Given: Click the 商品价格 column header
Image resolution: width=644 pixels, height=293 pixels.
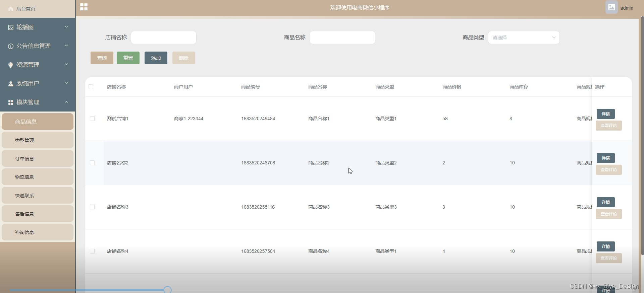Looking at the screenshot, I should (452, 87).
